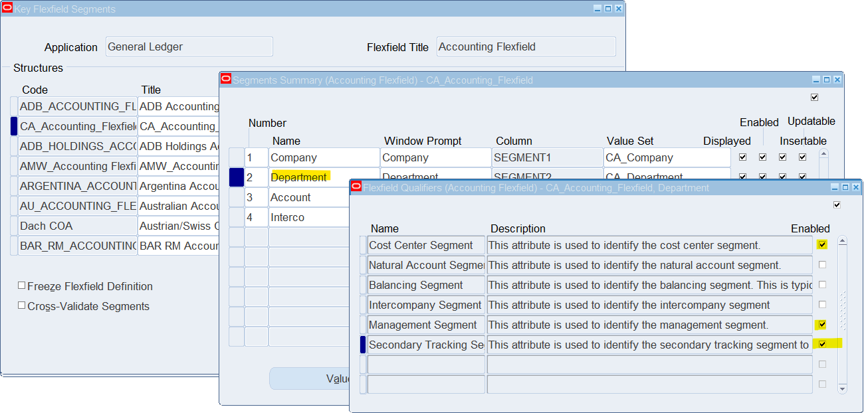Click the Company cell under Window Prompt

click(x=435, y=157)
